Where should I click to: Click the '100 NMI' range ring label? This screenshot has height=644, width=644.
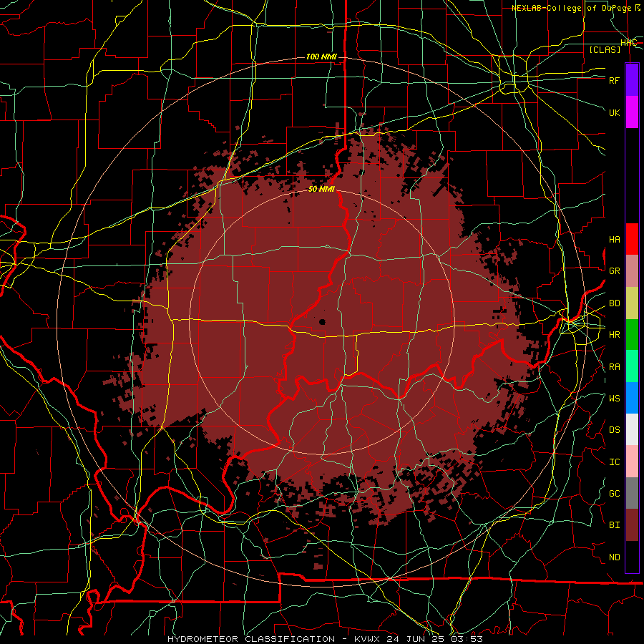(x=321, y=57)
